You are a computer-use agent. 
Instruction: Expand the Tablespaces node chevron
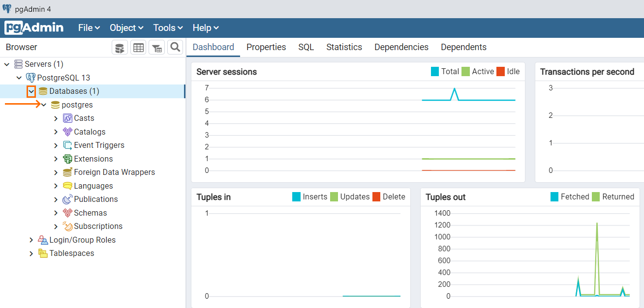pos(31,253)
